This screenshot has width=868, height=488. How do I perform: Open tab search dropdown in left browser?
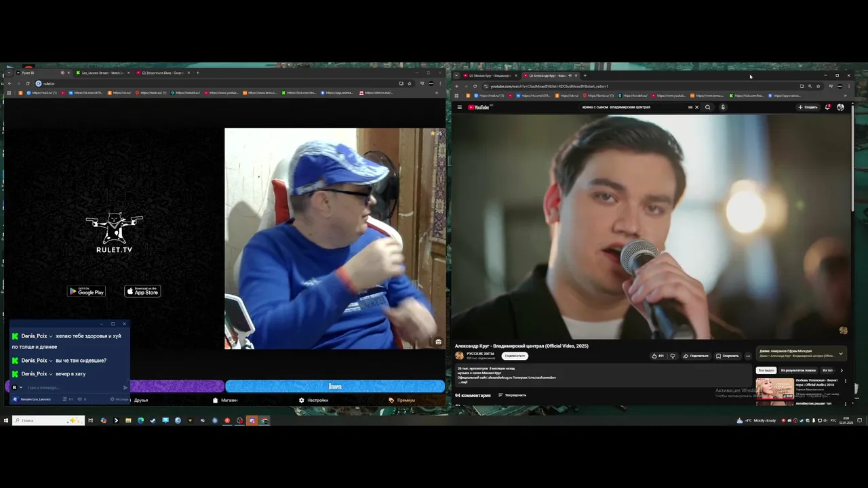pos(8,73)
